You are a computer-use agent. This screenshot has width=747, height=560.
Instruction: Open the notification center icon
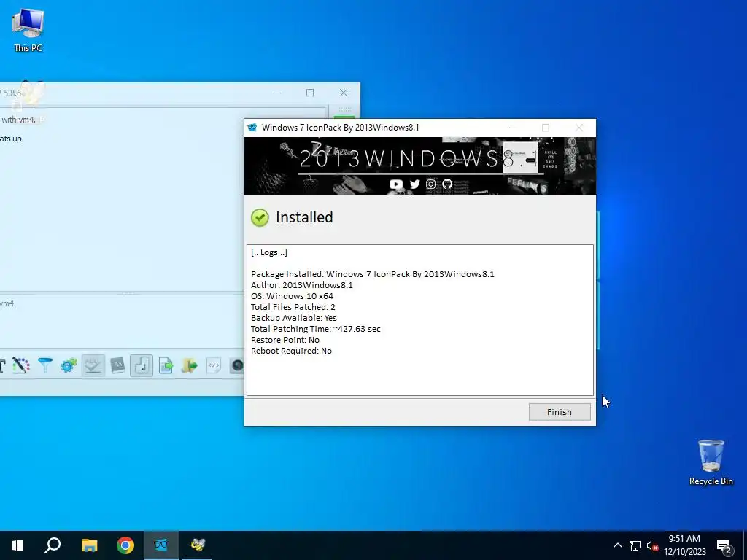724,546
